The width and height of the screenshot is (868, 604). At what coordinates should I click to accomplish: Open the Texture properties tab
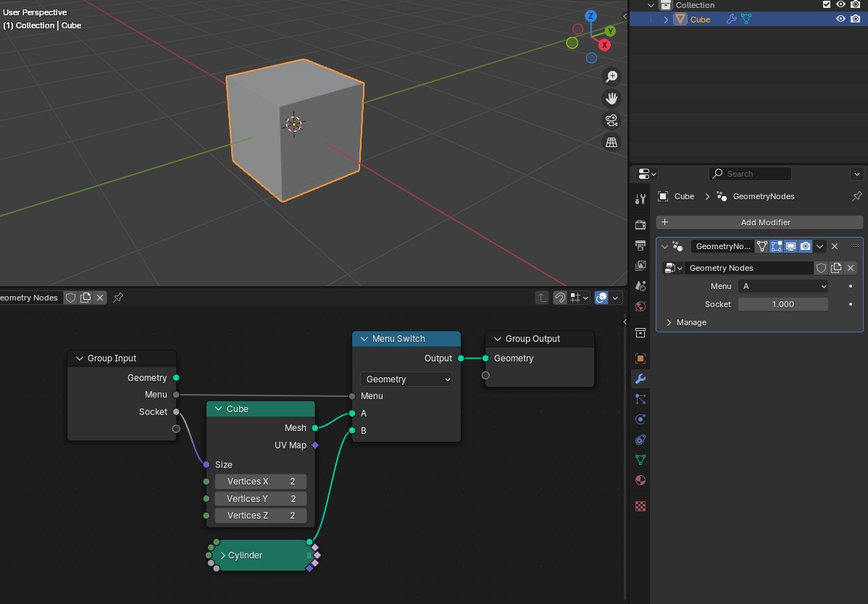pyautogui.click(x=640, y=506)
